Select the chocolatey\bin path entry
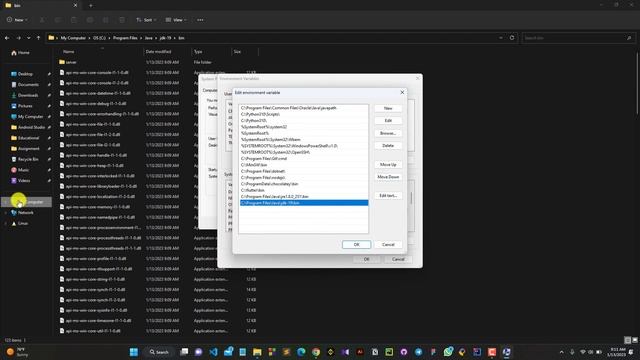The height and width of the screenshot is (360, 640). [x=304, y=184]
